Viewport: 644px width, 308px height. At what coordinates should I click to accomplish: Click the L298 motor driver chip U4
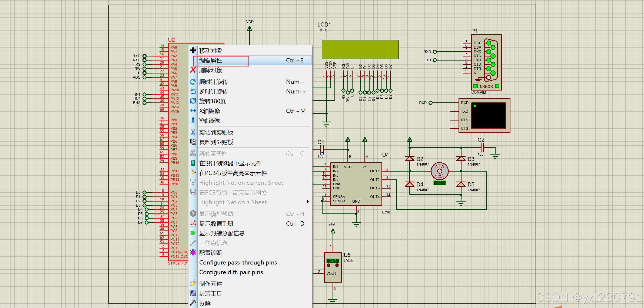tap(356, 184)
